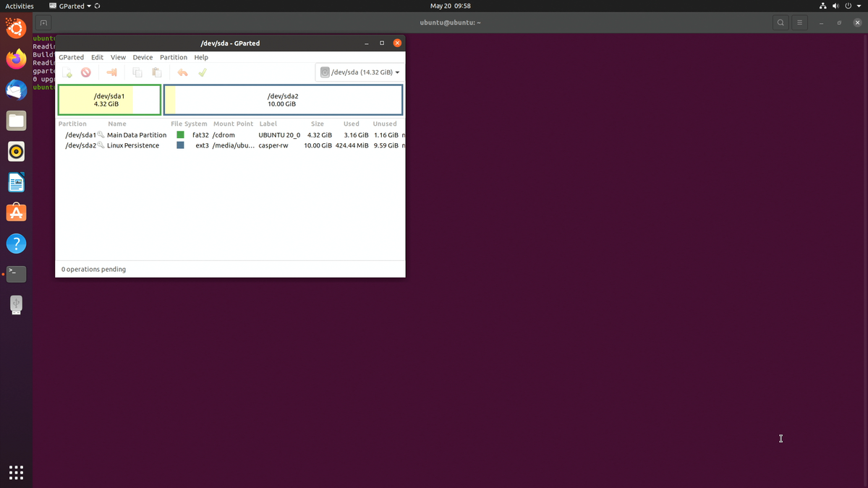Click the New partition toolbar icon
The image size is (868, 488).
[x=67, y=72]
